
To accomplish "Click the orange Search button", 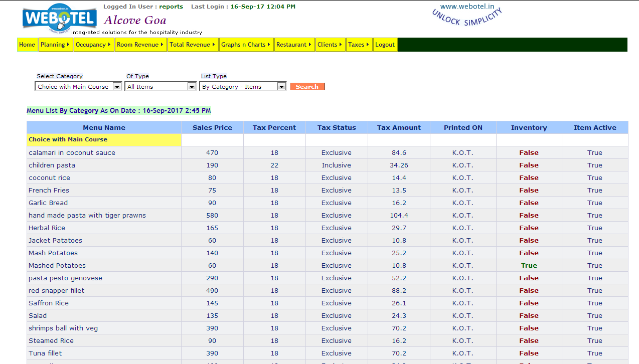I will point(307,87).
